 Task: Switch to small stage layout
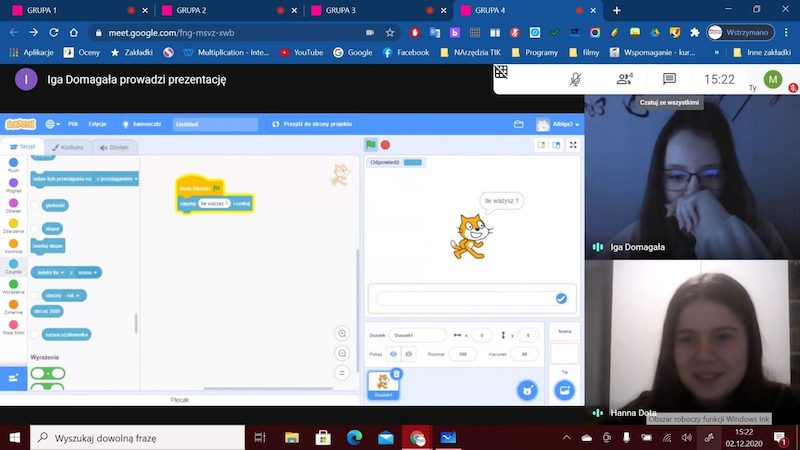point(541,145)
